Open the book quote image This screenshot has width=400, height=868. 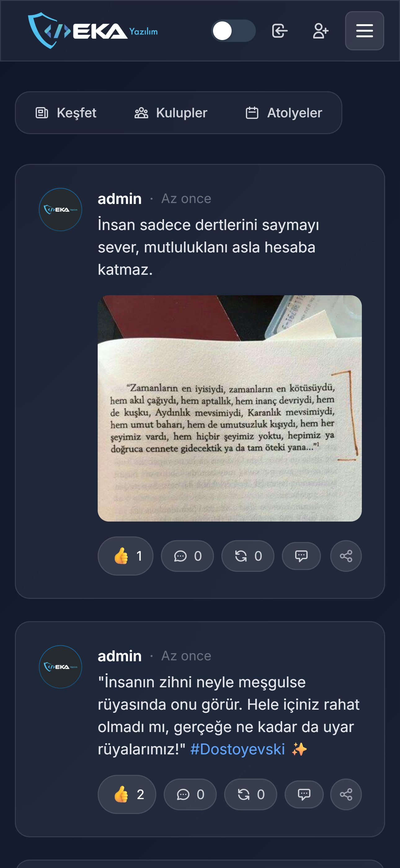coord(230,408)
